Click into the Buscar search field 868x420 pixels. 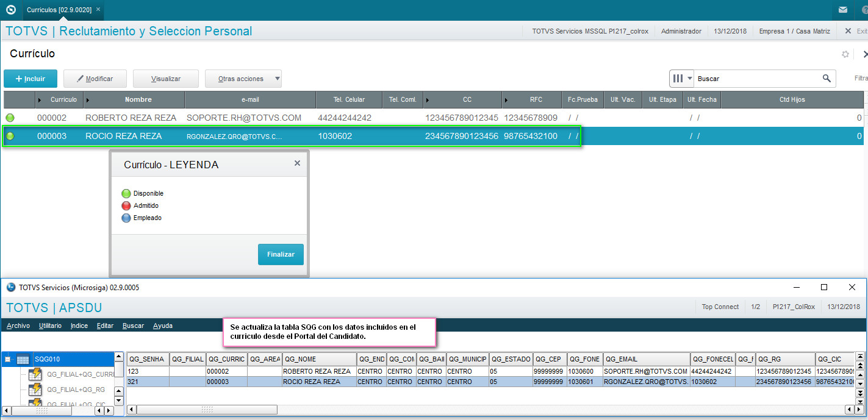click(x=756, y=78)
